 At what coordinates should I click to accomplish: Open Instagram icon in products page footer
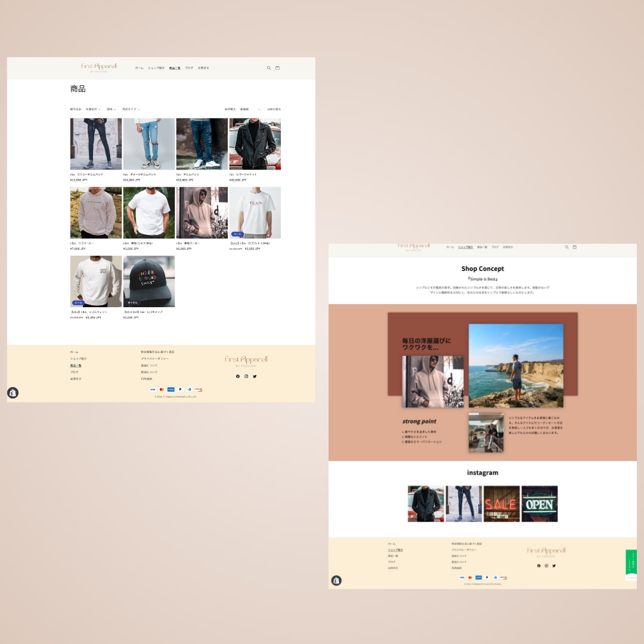tap(246, 376)
